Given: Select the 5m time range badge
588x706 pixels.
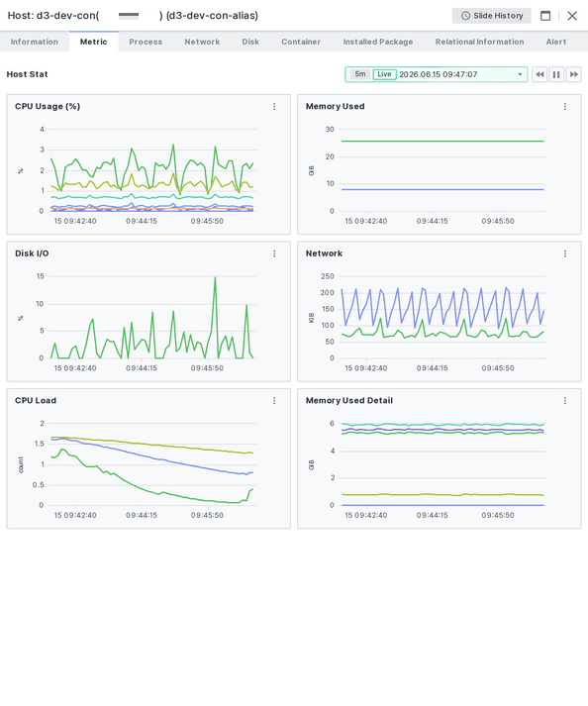Looking at the screenshot, I should 360,74.
